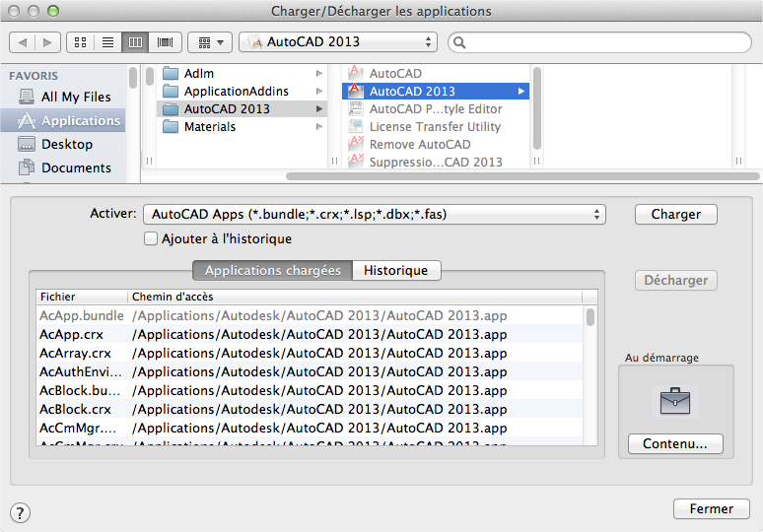The height and width of the screenshot is (532, 763).
Task: Open startup suite Contenu... button
Action: [675, 443]
